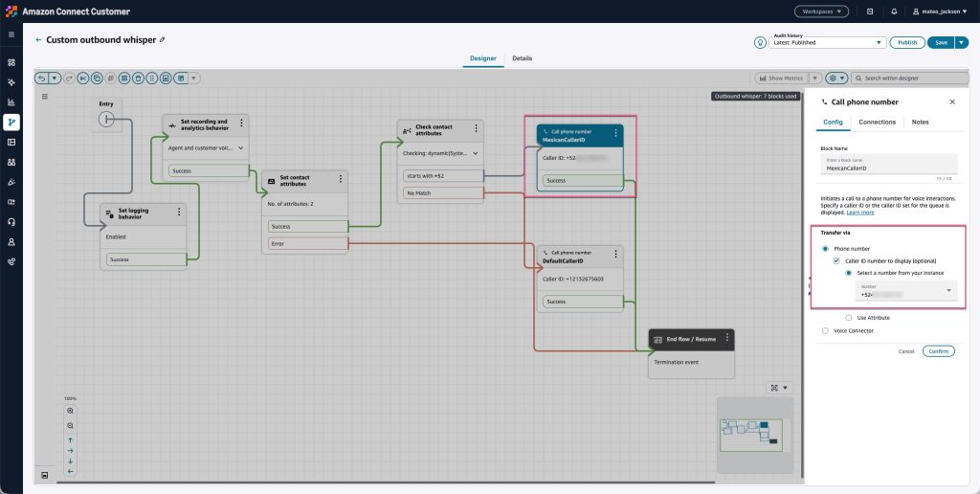Click the pan up arrow on canvas
Viewport: 980px width, 494px height.
(x=70, y=440)
